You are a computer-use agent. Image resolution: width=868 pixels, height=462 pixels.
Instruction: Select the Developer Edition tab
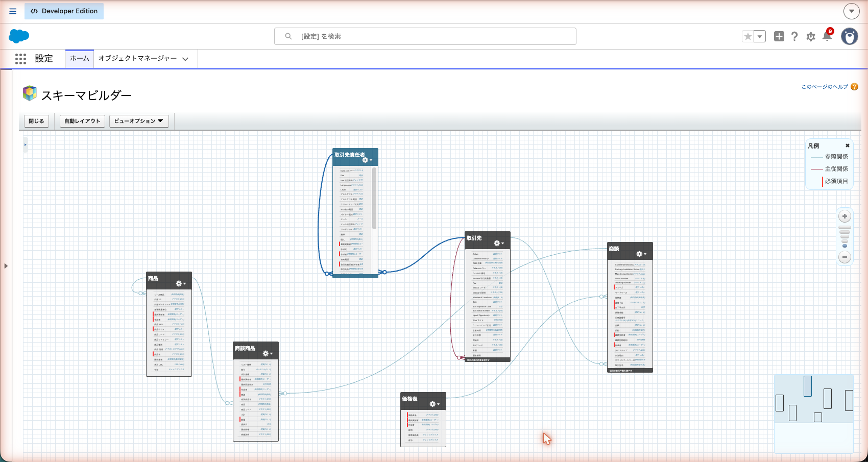click(64, 11)
